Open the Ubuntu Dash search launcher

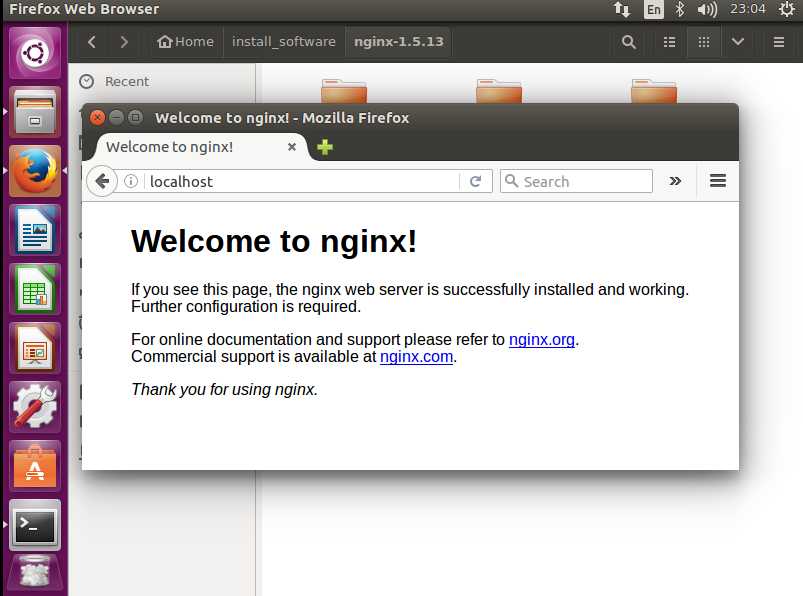coord(35,53)
